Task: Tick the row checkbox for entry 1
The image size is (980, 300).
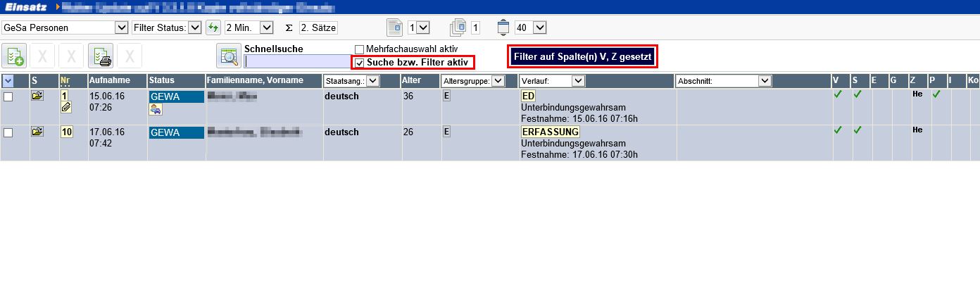Action: click(x=8, y=97)
